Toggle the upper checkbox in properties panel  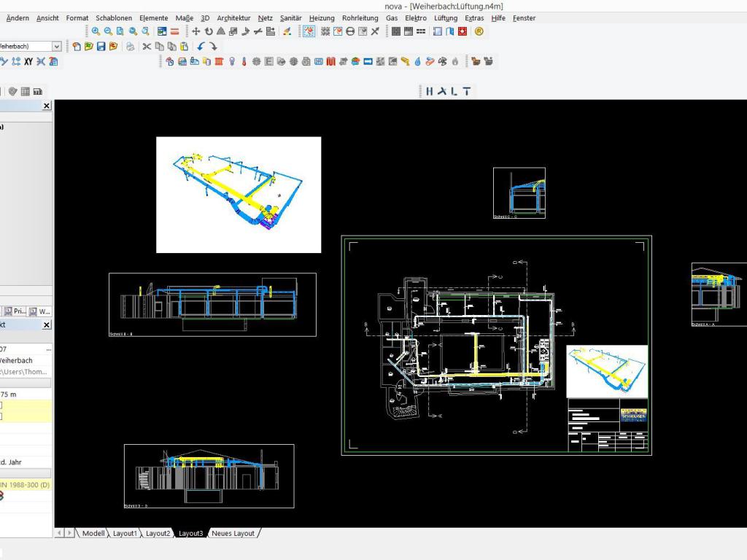pyautogui.click(x=1, y=405)
